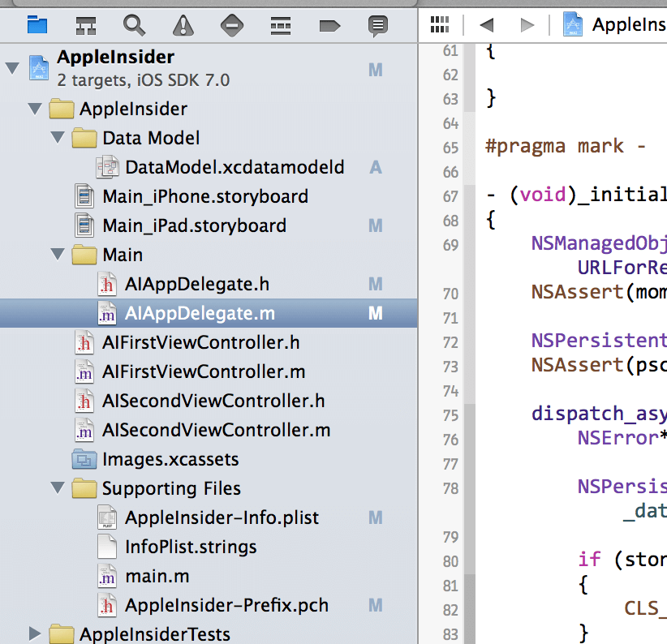
Task: Open the Test navigator
Action: 232,25
